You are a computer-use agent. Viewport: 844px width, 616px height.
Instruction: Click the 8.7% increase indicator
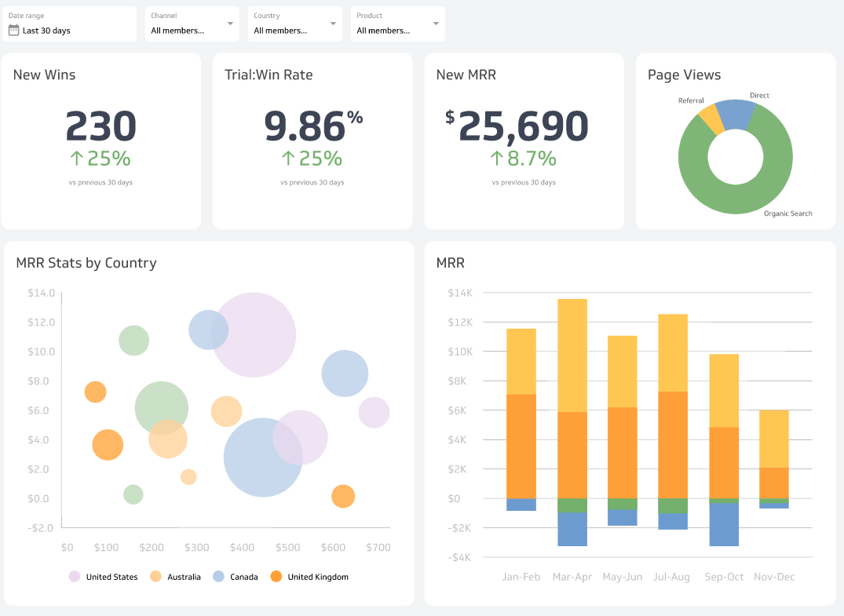[523, 159]
